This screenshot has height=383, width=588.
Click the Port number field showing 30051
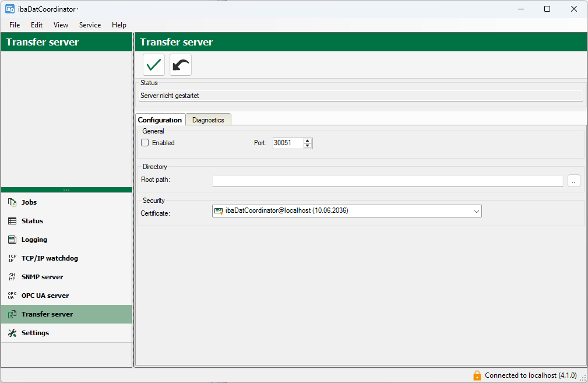(x=288, y=143)
